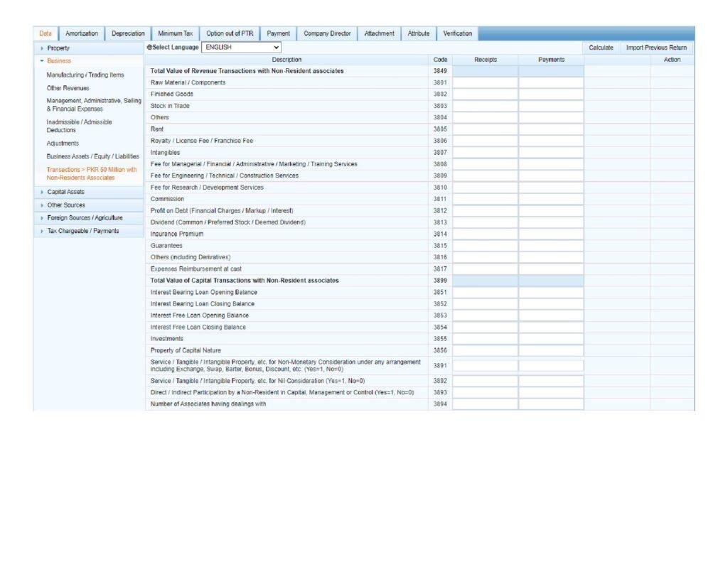This screenshot has height=562, width=728.
Task: Click Receipts field for Raw Material / Components
Action: [485, 83]
